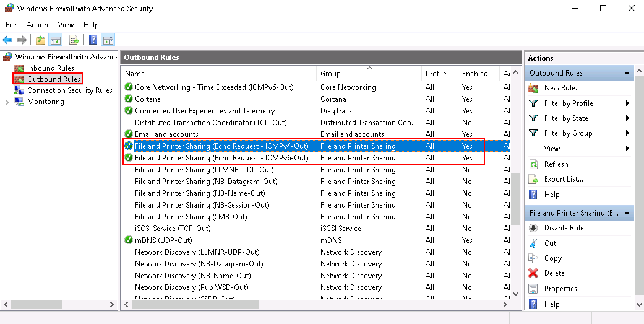This screenshot has width=644, height=324.
Task: Click the Windows Firewall title bar icon
Action: click(x=9, y=8)
